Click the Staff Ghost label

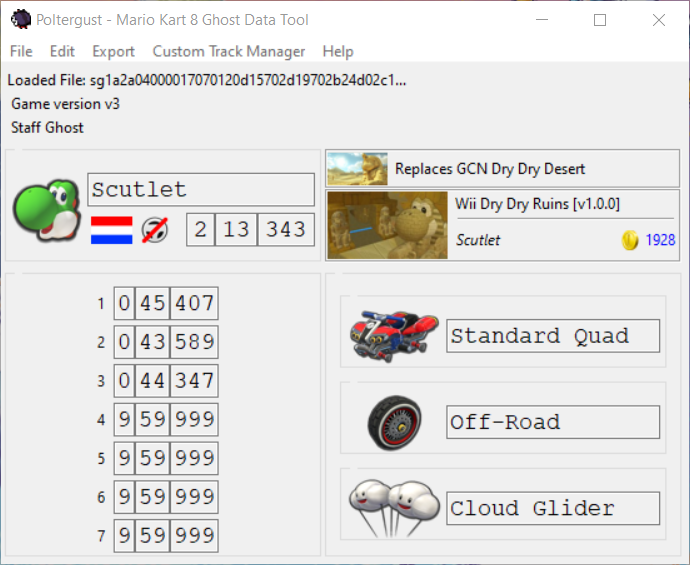coord(47,128)
